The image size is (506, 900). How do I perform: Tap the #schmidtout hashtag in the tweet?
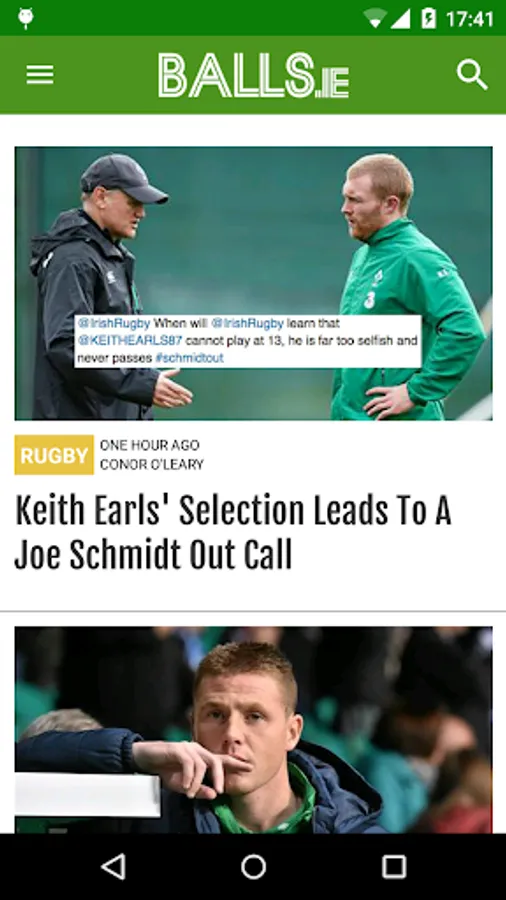point(189,358)
